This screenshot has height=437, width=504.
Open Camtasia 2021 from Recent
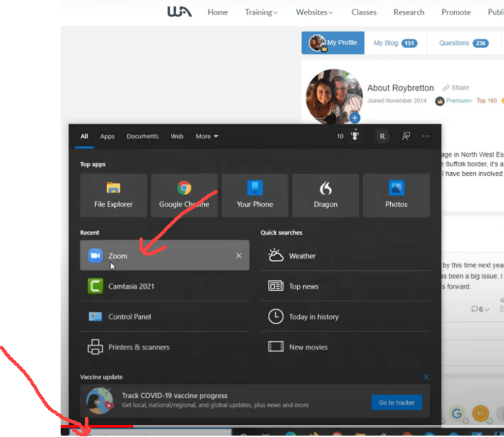(132, 286)
